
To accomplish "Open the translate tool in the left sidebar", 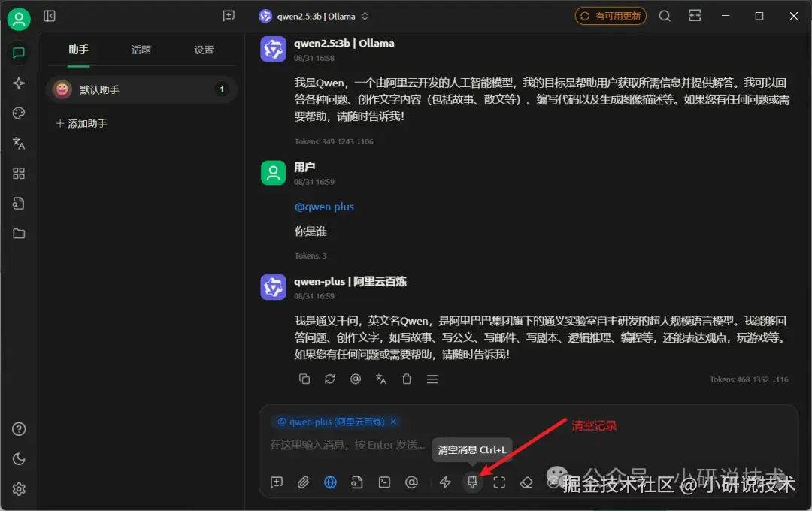I will [x=19, y=144].
